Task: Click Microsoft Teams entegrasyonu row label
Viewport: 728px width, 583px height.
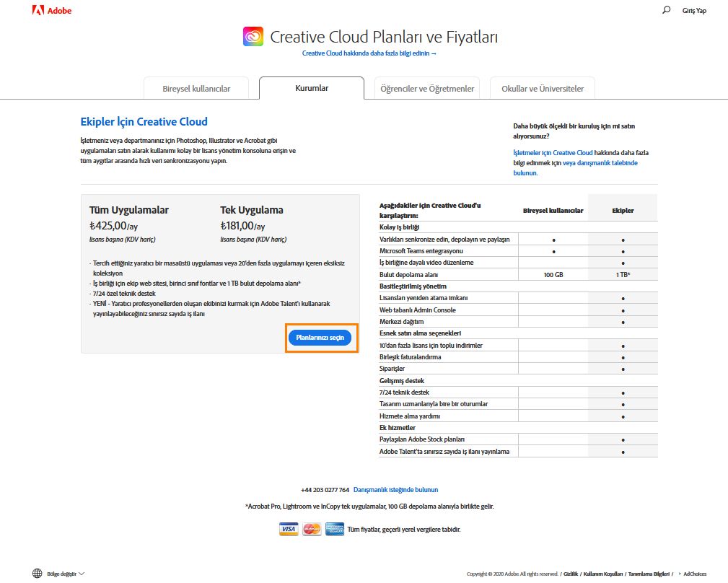Action: click(421, 251)
